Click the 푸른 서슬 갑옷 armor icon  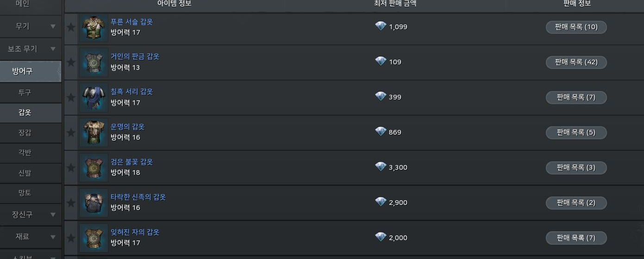[x=94, y=27]
